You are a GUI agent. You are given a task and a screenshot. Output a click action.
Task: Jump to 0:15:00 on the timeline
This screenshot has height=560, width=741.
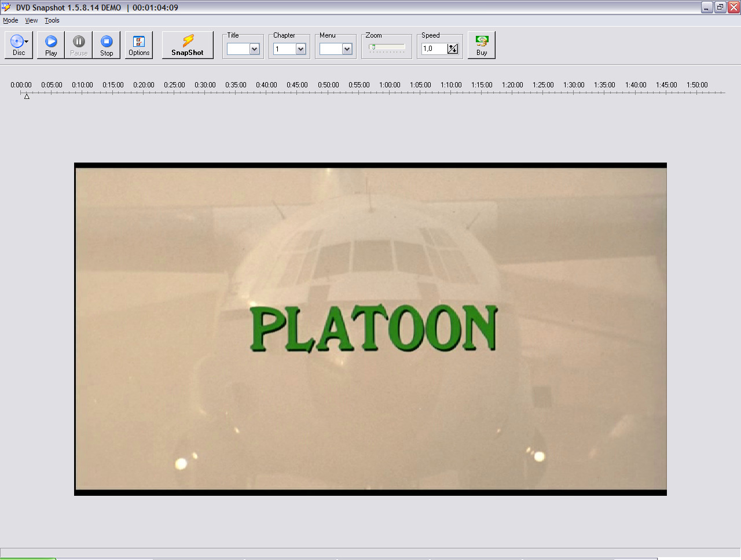113,84
